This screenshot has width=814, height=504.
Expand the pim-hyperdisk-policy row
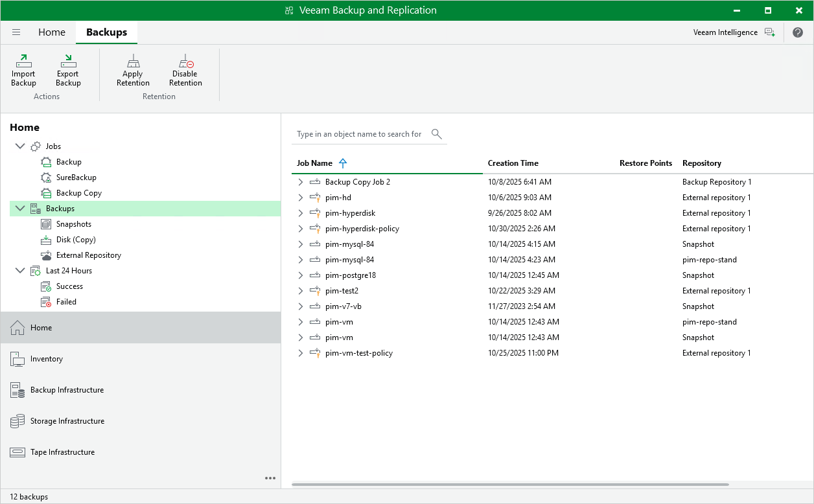(300, 229)
